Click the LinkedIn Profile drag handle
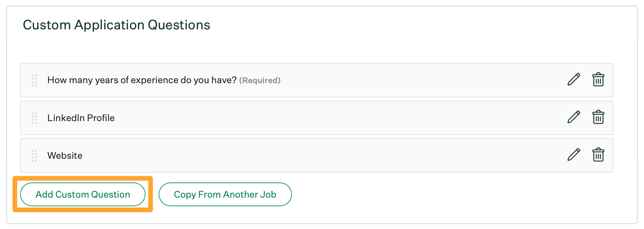 click(x=34, y=118)
